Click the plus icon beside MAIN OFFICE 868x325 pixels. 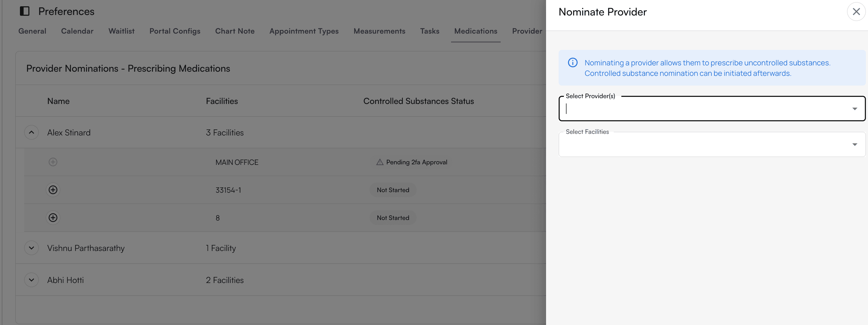point(53,162)
